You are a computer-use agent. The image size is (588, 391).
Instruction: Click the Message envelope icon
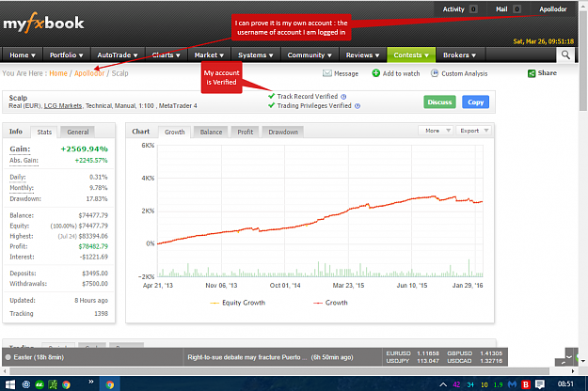click(327, 73)
